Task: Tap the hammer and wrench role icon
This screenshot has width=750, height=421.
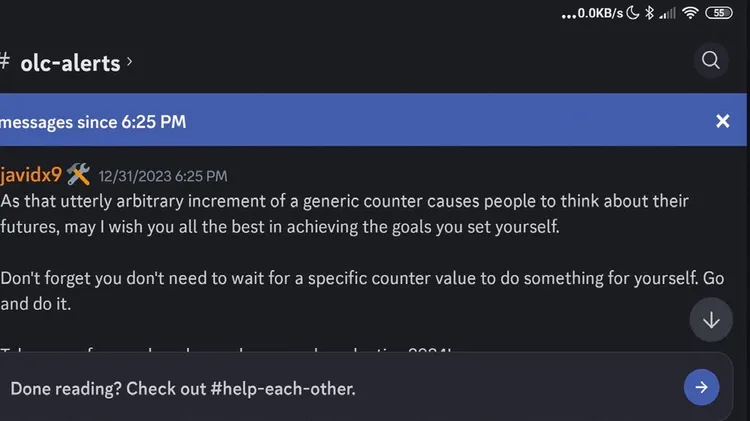Action: tap(78, 174)
